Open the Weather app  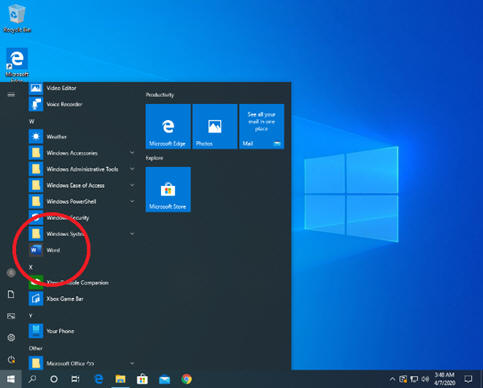tap(82, 137)
